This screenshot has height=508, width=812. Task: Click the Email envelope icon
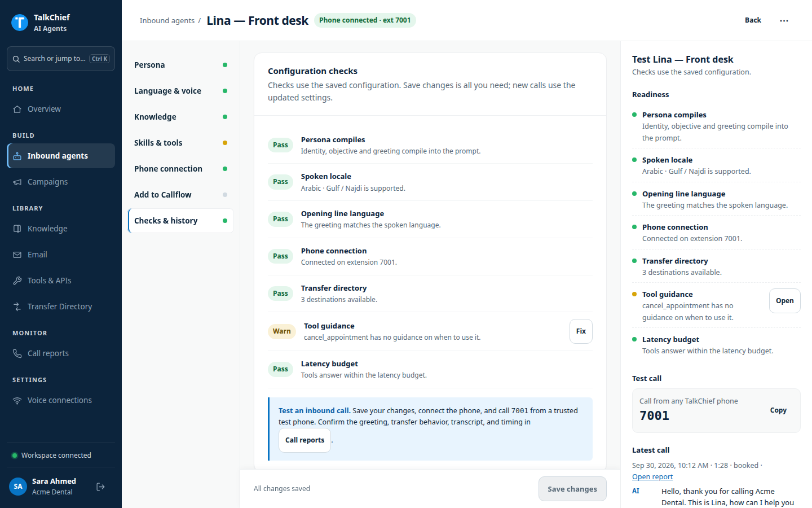(17, 255)
